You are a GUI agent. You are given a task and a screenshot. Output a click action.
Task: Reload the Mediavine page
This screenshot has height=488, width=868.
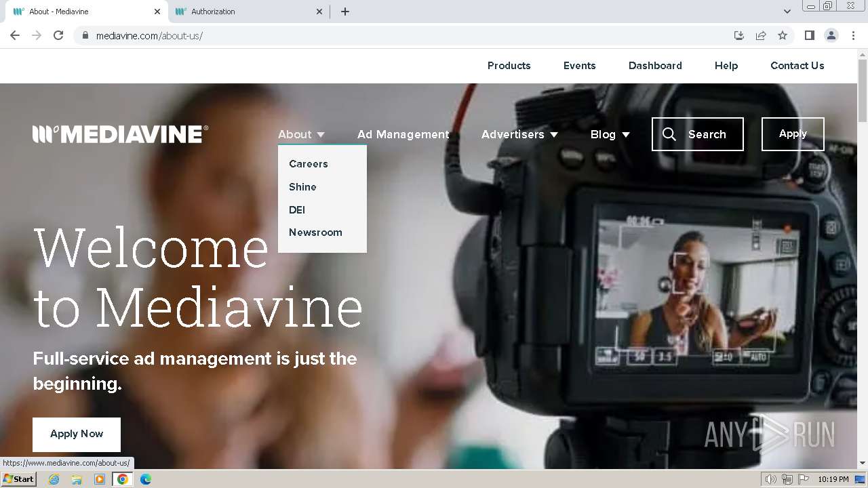[58, 35]
